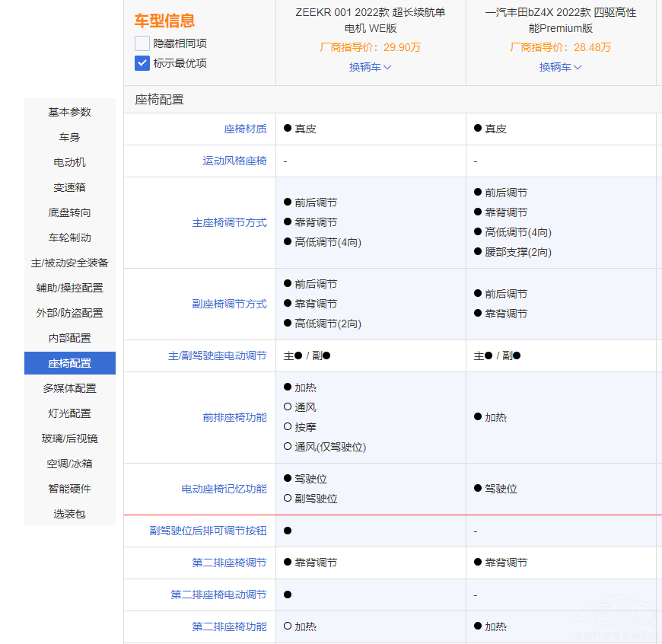Check the 隐藏相同项 checkbox
The image size is (662, 644).
[142, 43]
